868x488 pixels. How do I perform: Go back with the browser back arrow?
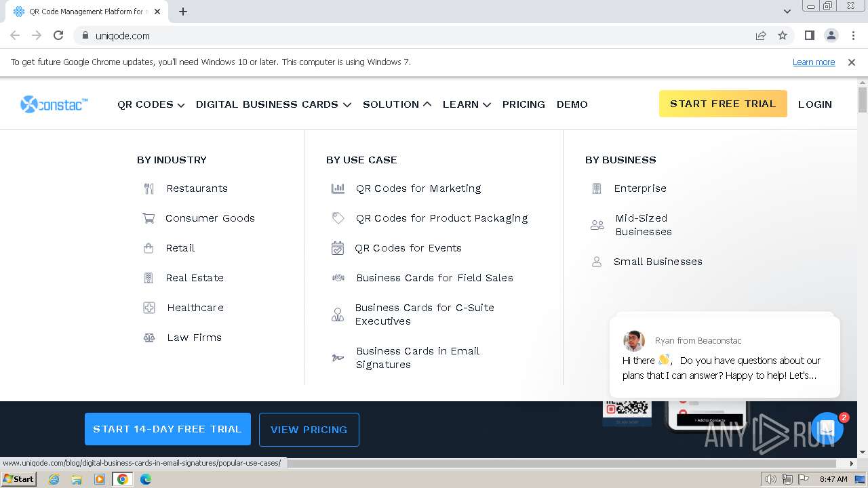click(15, 35)
